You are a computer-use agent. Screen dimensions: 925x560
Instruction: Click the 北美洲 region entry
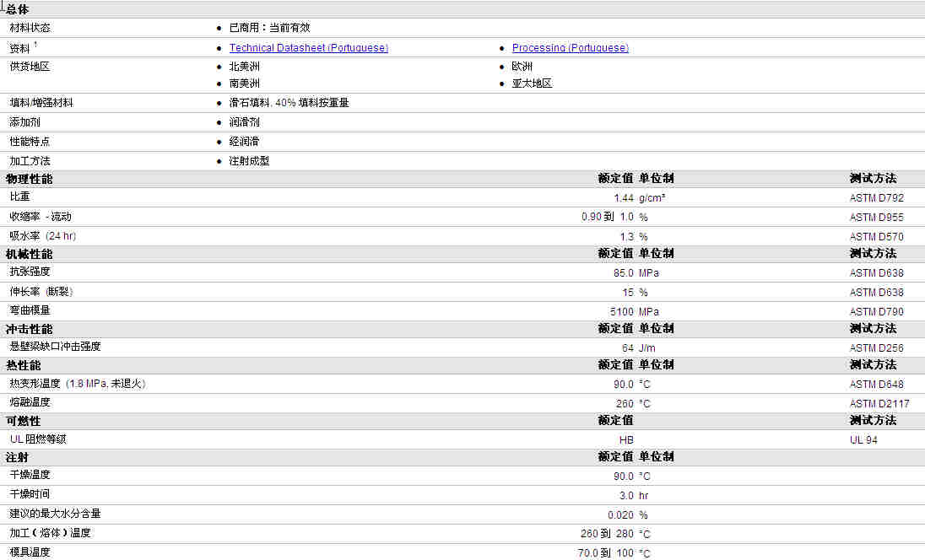(x=244, y=67)
